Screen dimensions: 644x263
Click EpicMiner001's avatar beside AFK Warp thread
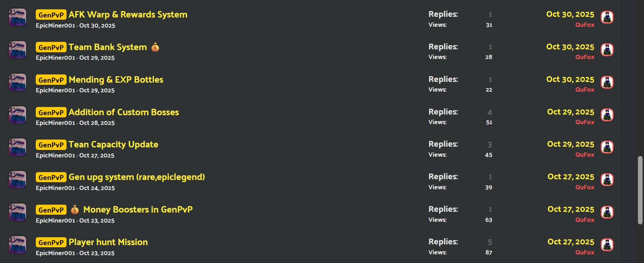coord(18,18)
